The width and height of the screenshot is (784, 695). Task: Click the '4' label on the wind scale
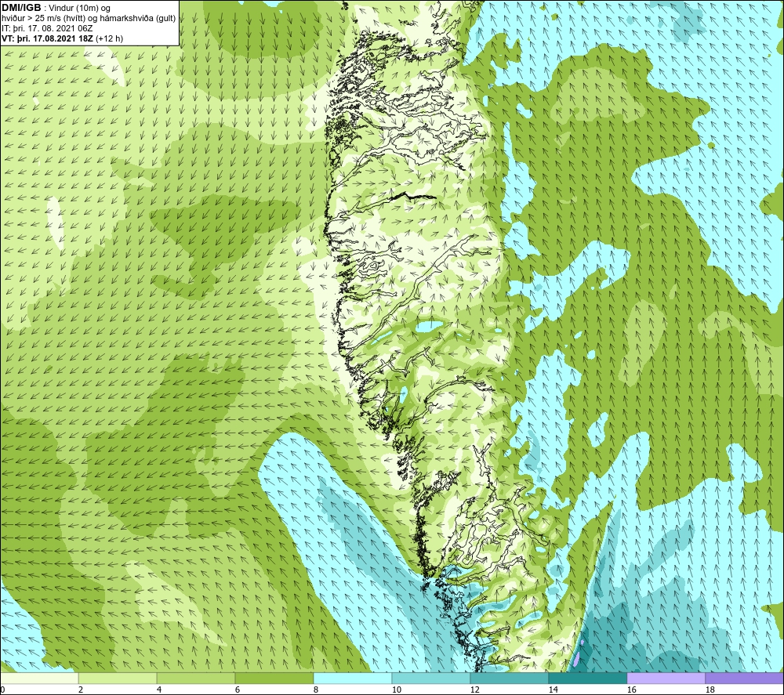pos(159,690)
